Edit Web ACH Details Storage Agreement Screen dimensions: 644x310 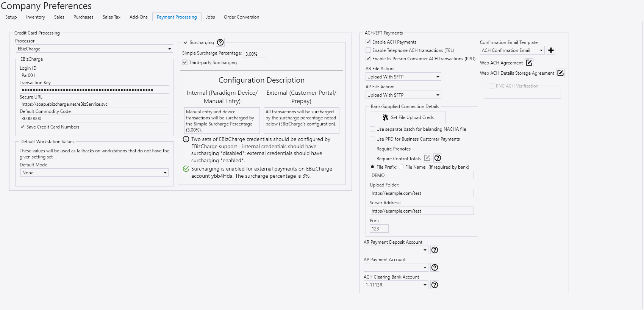(x=561, y=73)
